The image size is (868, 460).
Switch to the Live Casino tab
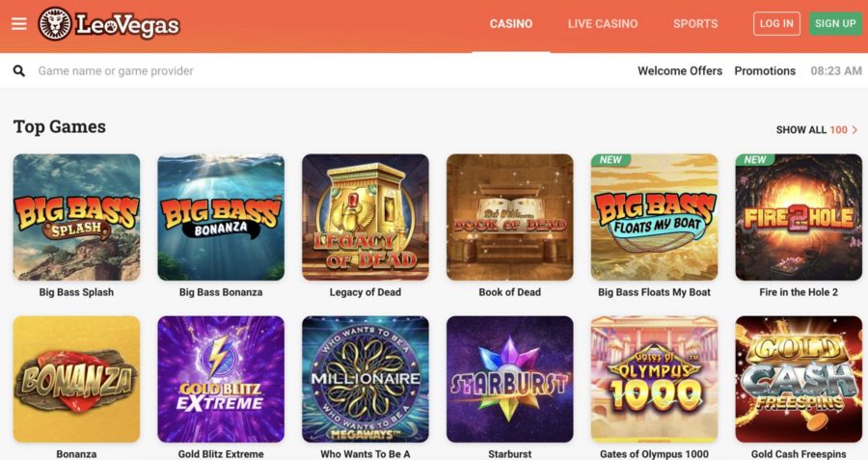coord(603,24)
